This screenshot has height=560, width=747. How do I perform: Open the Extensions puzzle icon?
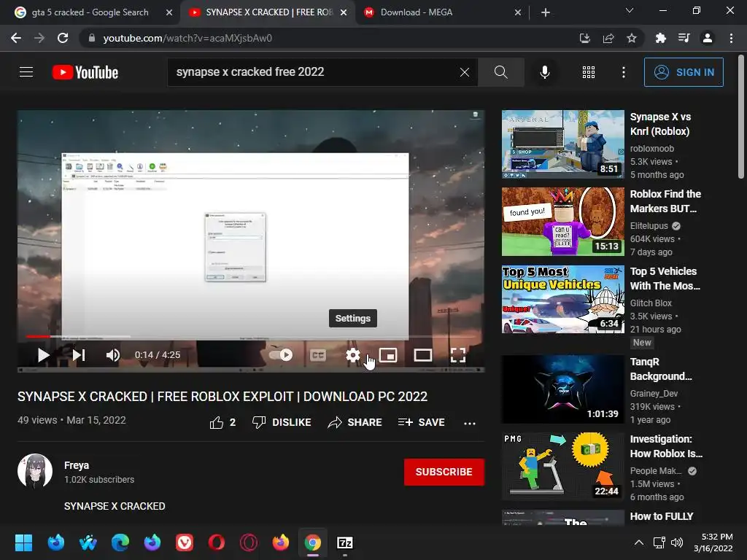(660, 38)
